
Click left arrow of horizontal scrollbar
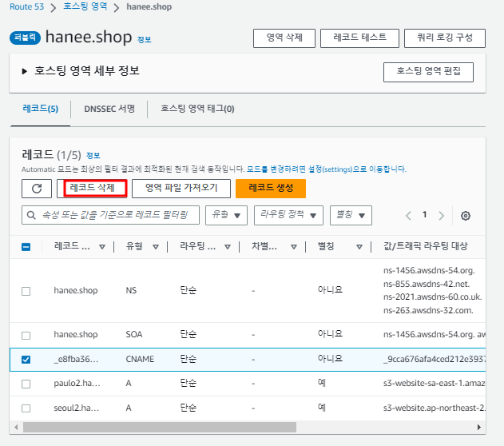(x=16, y=428)
